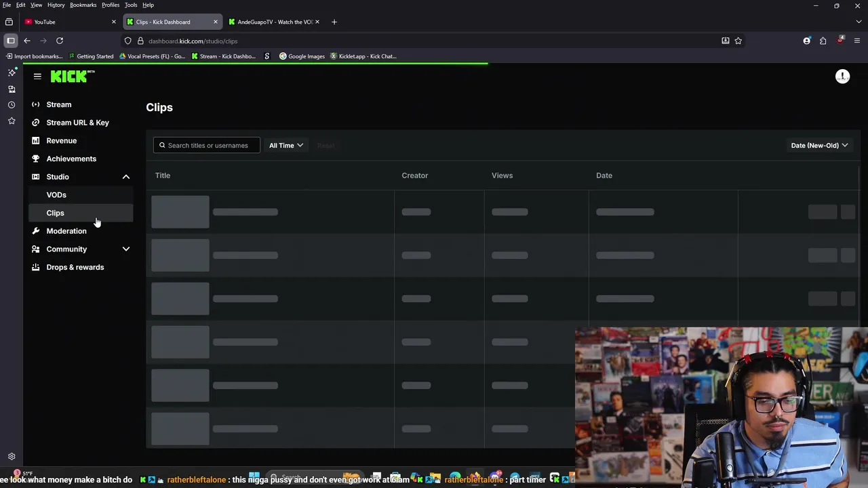Open the Date (New-Old) sort dropdown
Image resolution: width=868 pixels, height=488 pixels.
click(x=819, y=145)
